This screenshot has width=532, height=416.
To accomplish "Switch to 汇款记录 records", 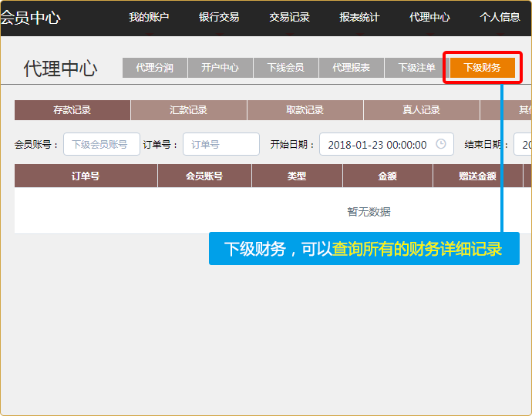I will pyautogui.click(x=189, y=110).
